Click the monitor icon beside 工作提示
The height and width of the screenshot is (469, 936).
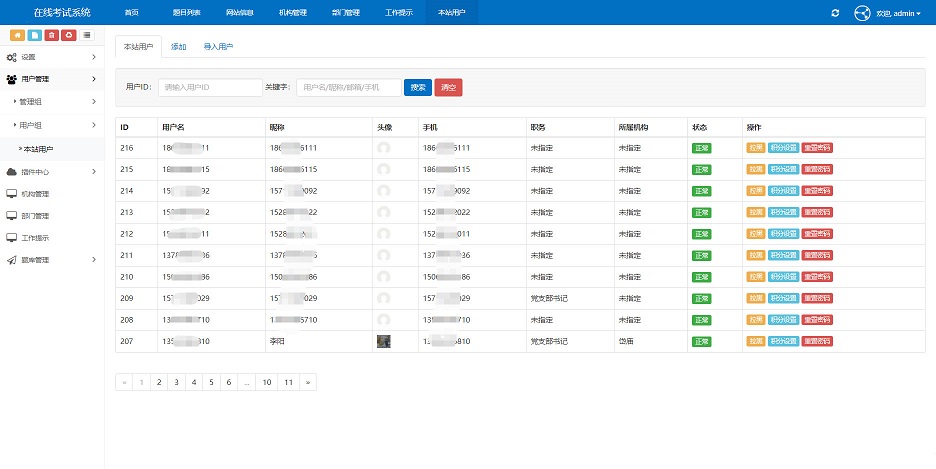pyautogui.click(x=11, y=238)
